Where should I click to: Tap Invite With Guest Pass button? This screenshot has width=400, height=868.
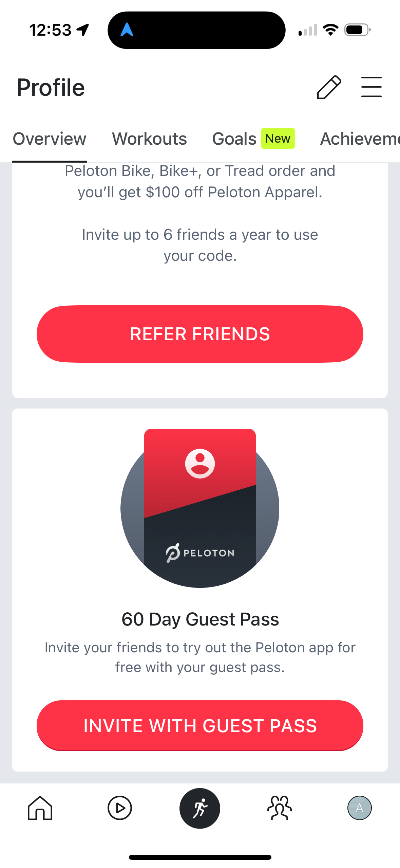tap(200, 725)
